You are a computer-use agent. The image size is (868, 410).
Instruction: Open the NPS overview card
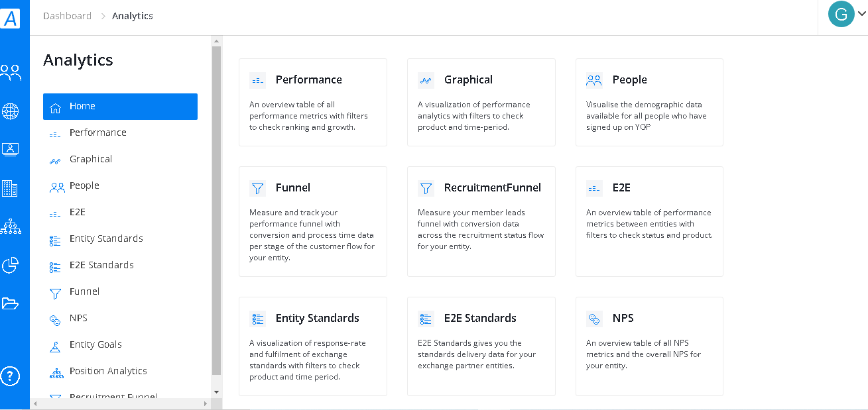tap(649, 346)
